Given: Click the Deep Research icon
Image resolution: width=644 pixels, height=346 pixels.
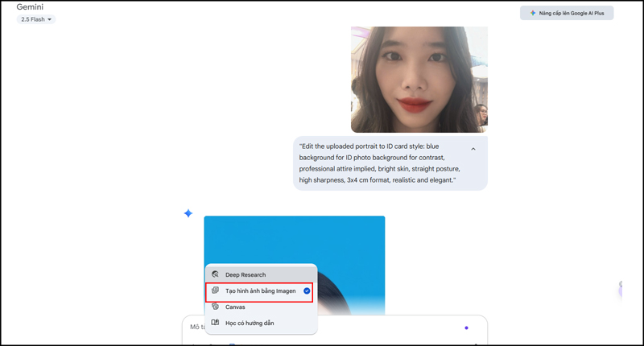Looking at the screenshot, I should pos(215,274).
